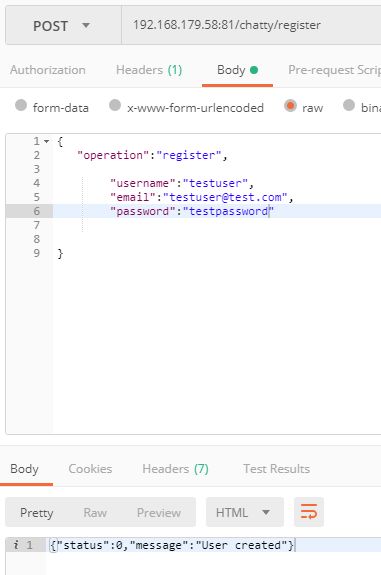Switch to the Authorization tab

[48, 70]
